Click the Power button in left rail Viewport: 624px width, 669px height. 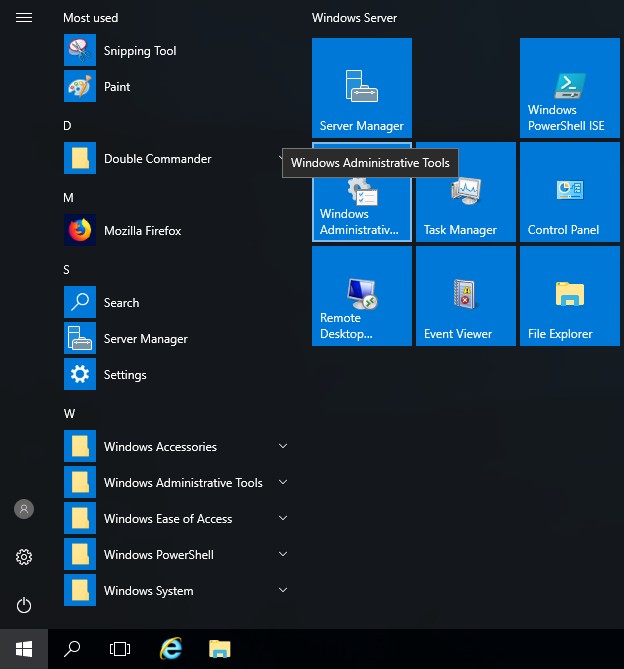[x=24, y=605]
